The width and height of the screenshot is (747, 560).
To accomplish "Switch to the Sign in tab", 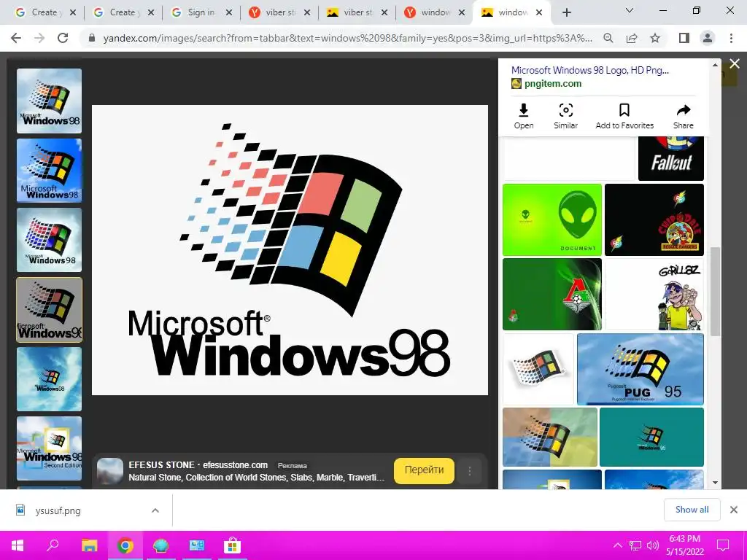I will pyautogui.click(x=201, y=12).
